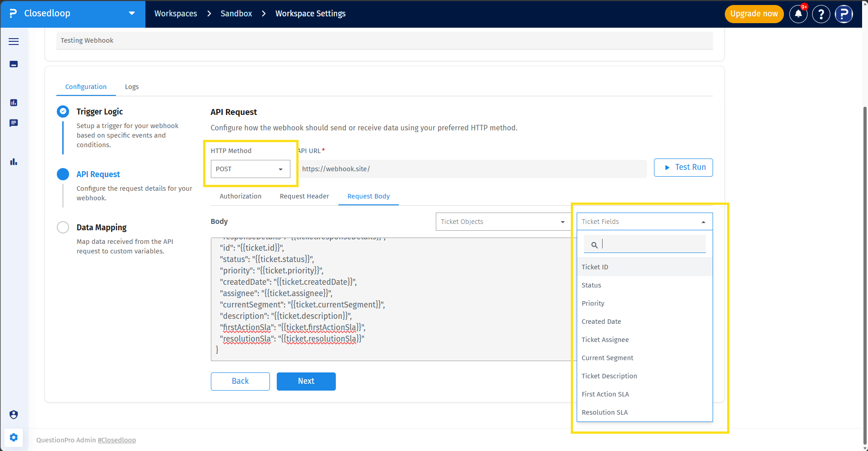Select Ticket Assignee from the field list

(x=644, y=340)
